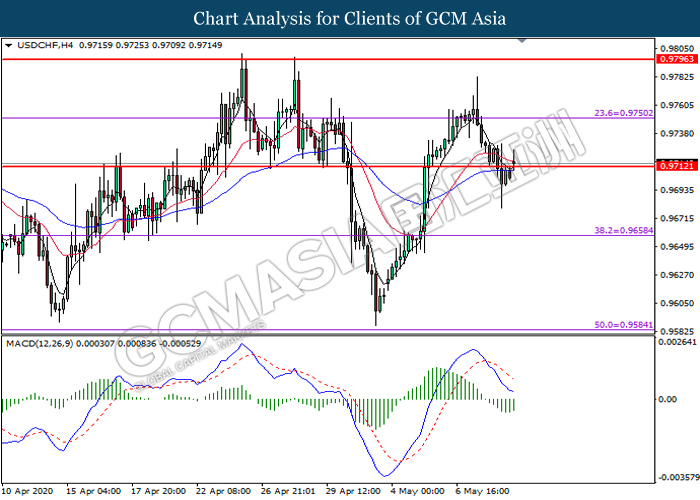The width and height of the screenshot is (700, 500).
Task: Click the black triangle beside USDCHF,H4
Action: 8,46
